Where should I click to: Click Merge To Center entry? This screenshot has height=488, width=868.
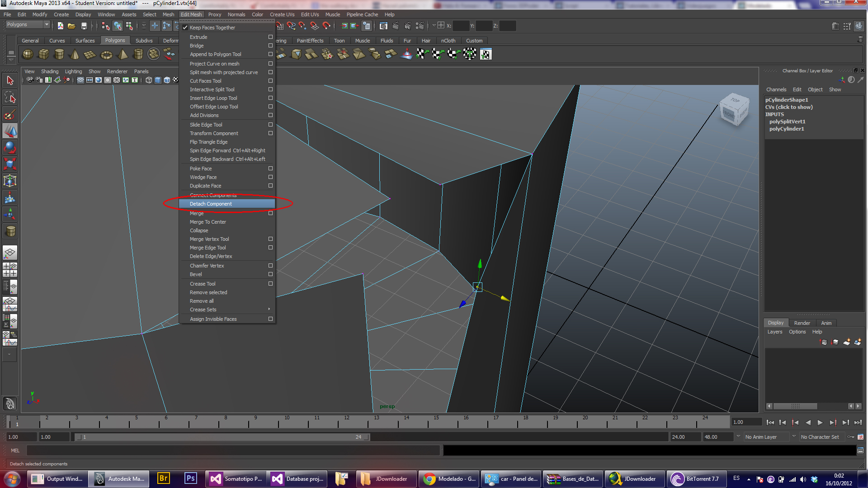[x=208, y=222]
